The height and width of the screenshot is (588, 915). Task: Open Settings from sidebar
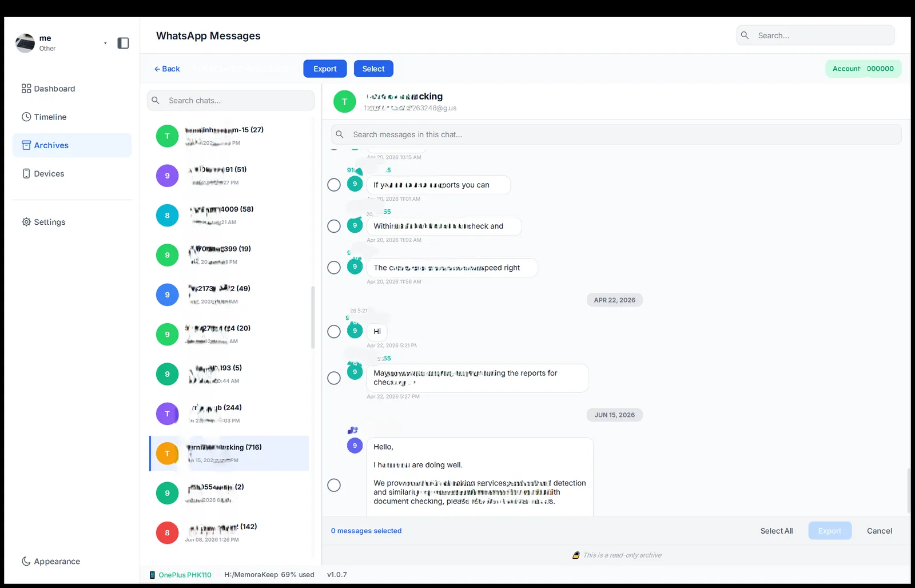click(72, 222)
